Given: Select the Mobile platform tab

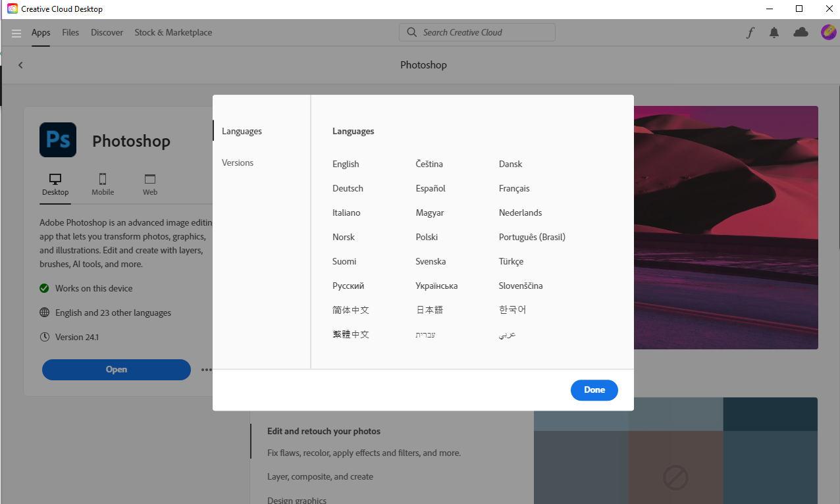Looking at the screenshot, I should tap(103, 185).
